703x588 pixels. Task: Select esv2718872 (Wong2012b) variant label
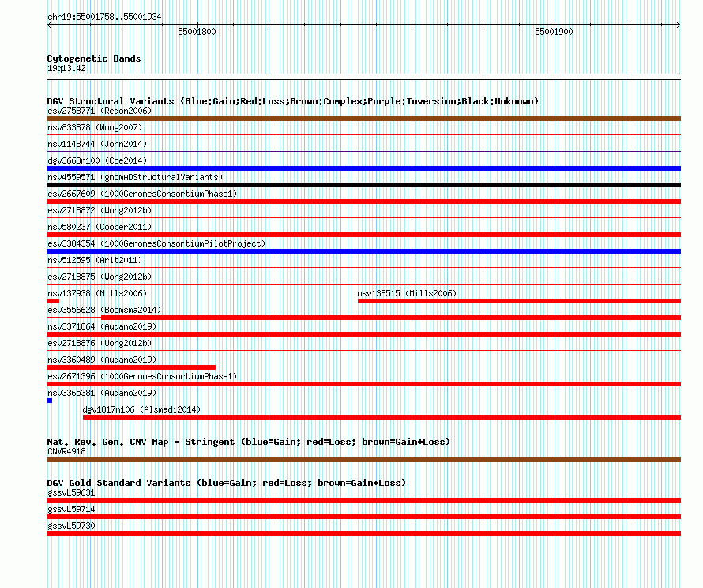[100, 210]
